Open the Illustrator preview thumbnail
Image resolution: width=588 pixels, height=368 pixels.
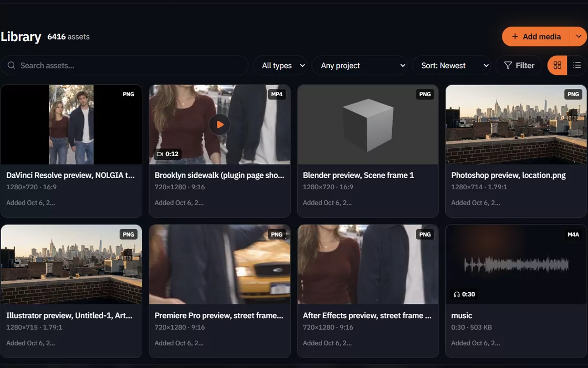point(71,264)
